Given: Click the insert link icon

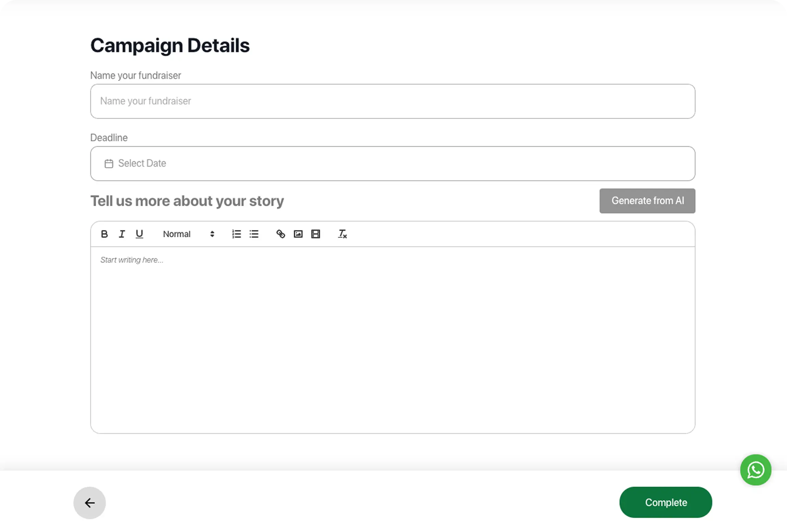Looking at the screenshot, I should pyautogui.click(x=281, y=234).
